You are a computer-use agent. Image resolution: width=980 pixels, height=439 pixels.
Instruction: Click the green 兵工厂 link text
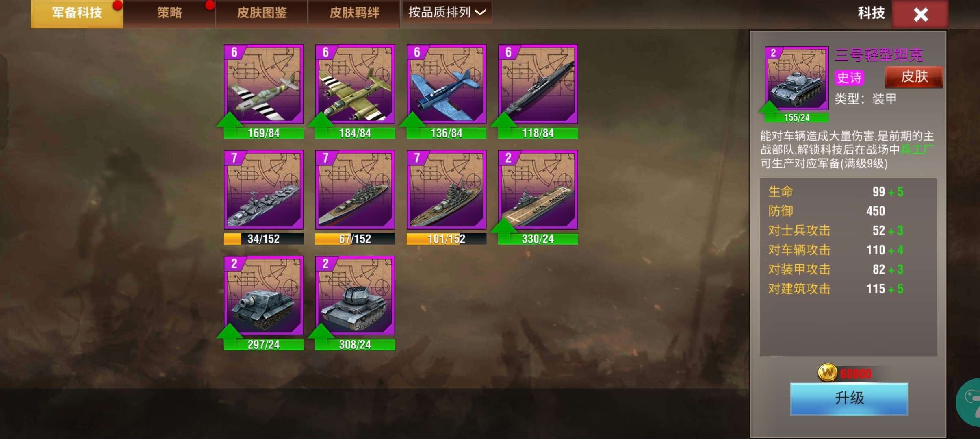click(x=917, y=150)
